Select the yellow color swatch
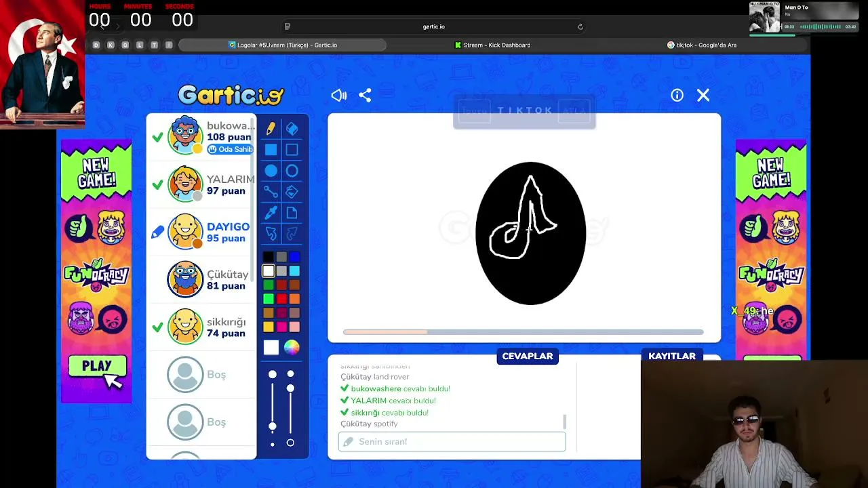 269,327
